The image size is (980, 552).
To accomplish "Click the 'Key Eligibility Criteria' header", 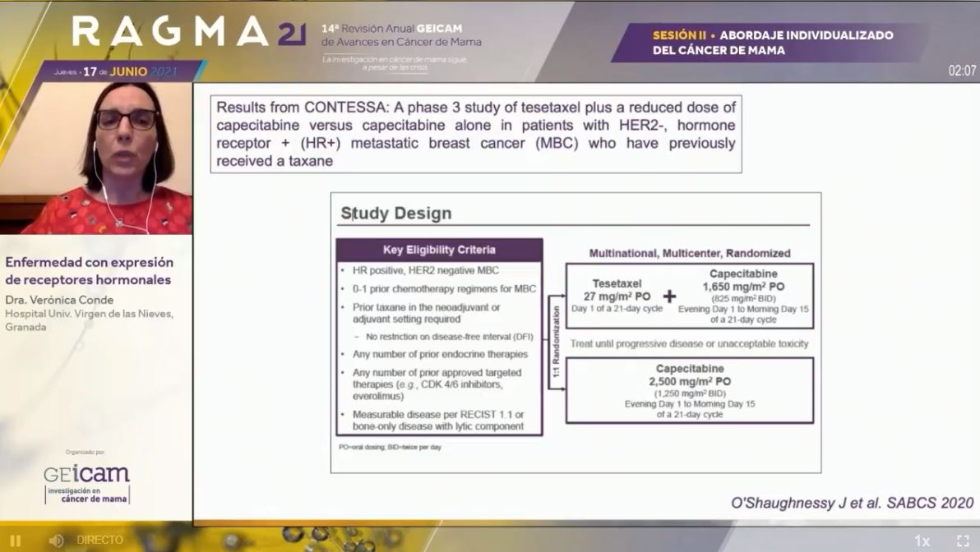I will coord(439,250).
